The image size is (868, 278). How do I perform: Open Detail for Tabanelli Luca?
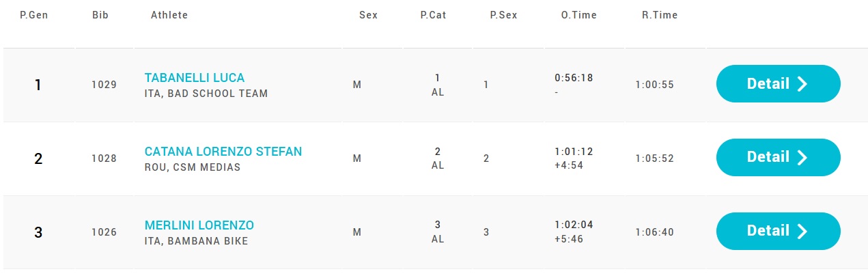[x=777, y=84]
